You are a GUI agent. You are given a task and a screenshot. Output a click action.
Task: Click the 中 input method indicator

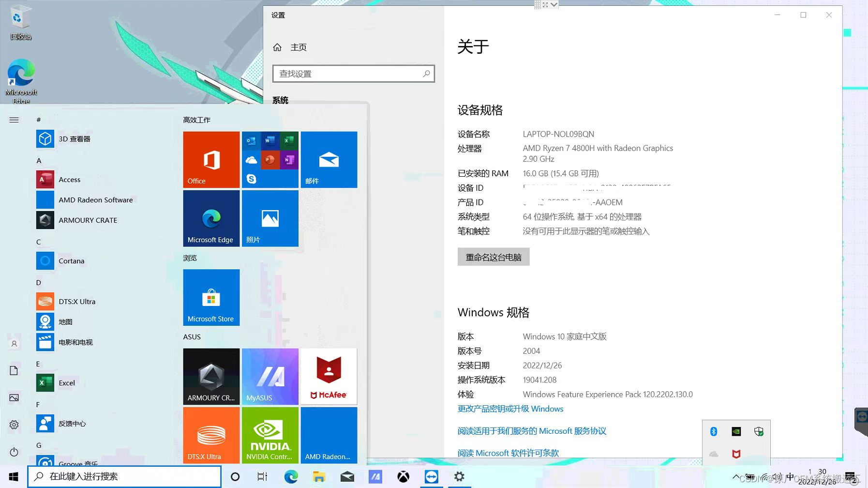pos(790,477)
